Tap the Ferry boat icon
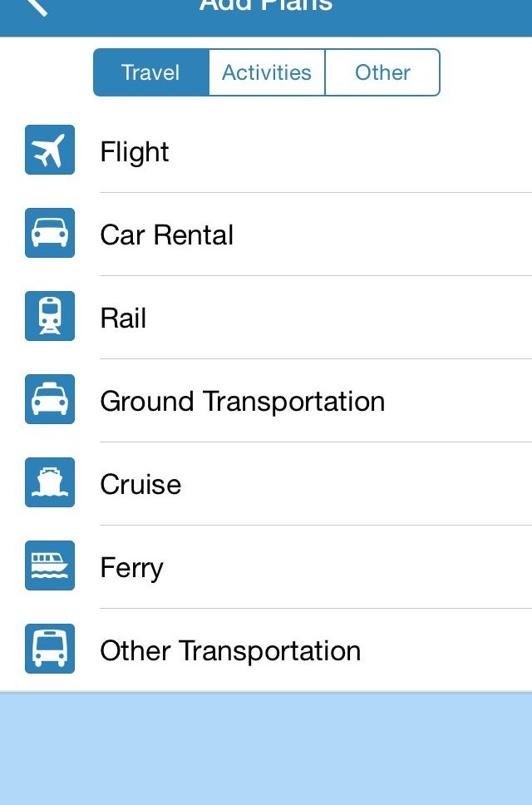The height and width of the screenshot is (805, 532). (50, 565)
